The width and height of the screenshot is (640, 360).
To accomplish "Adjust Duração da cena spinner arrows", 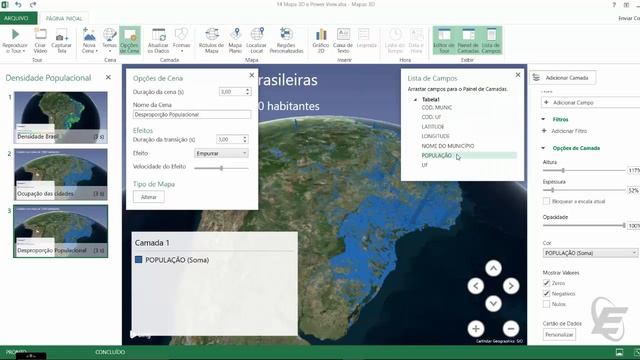I will [x=247, y=92].
